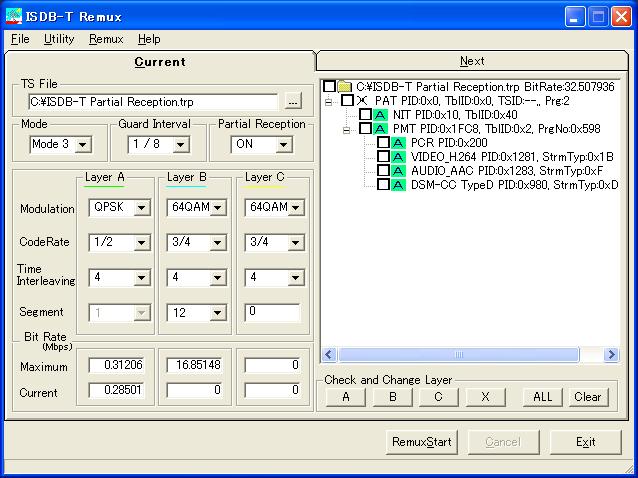
Task: Check the PMT PID:0x1FC8 checkbox
Action: [x=365, y=129]
